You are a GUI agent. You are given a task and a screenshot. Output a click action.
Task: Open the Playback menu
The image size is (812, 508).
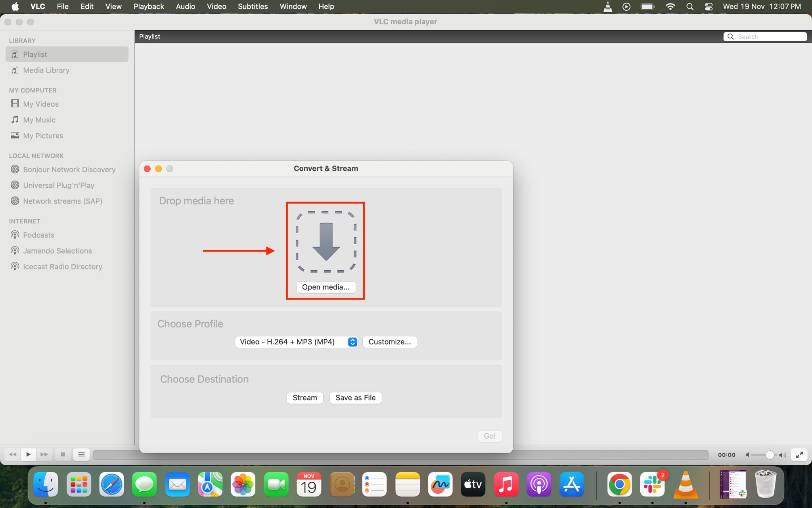(148, 6)
